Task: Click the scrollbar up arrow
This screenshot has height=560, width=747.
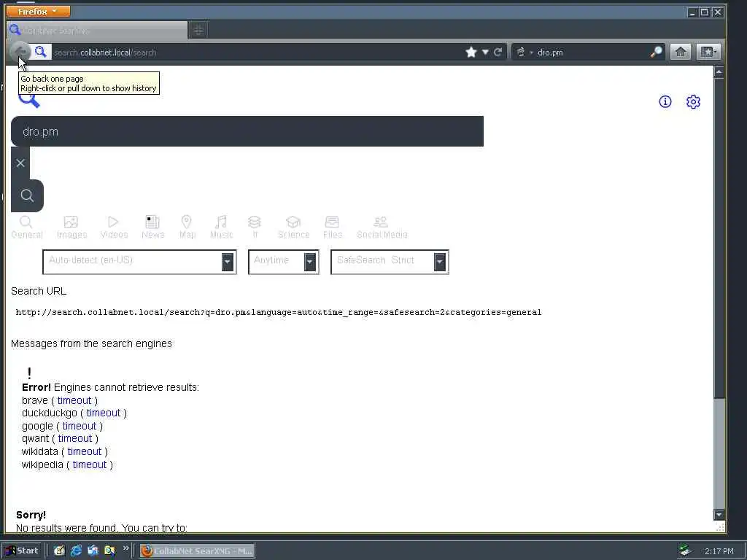Action: coord(719,72)
